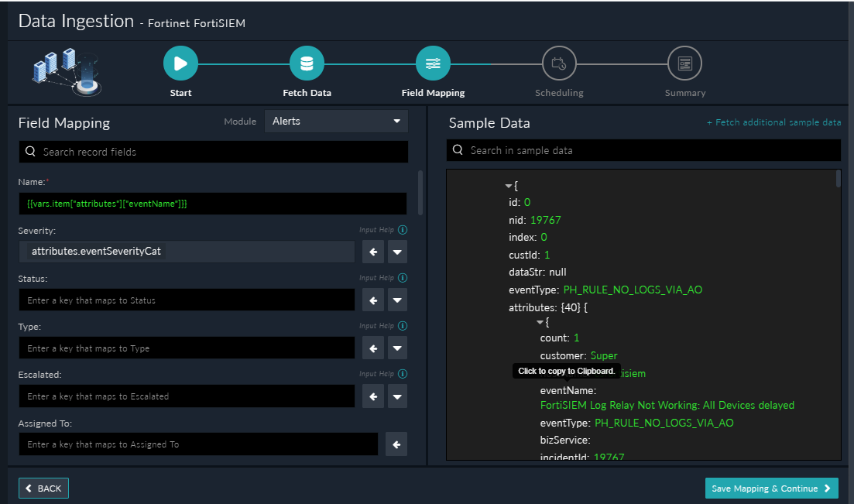Open the dropdown arrow next to Escalated
This screenshot has width=854, height=504.
(396, 396)
